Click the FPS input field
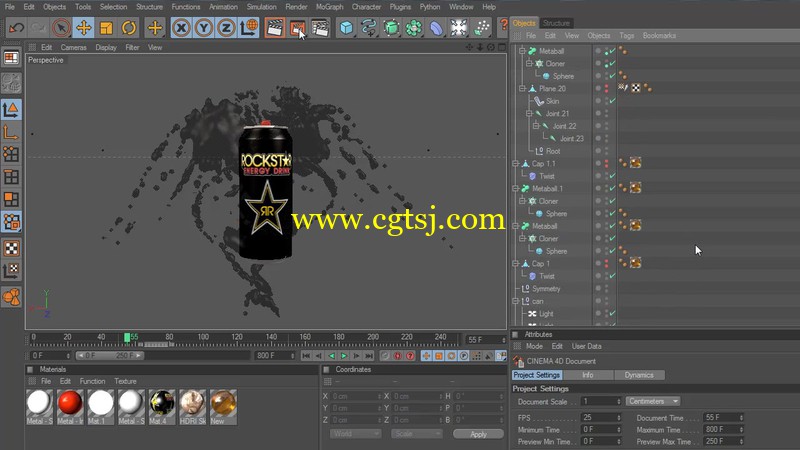Screen dimensions: 800x450 coord(602,417)
